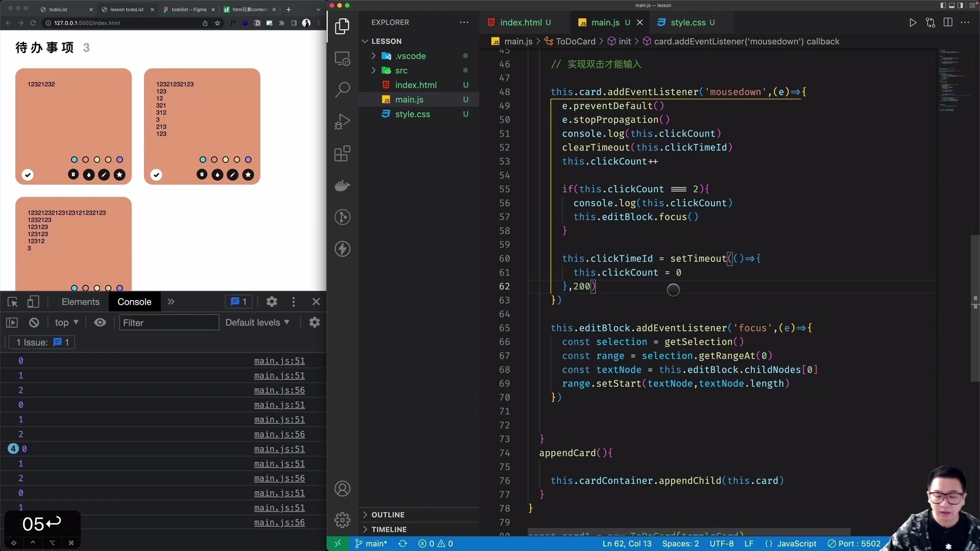The image size is (980, 551).
Task: Open the Extensions view
Action: coord(342,153)
